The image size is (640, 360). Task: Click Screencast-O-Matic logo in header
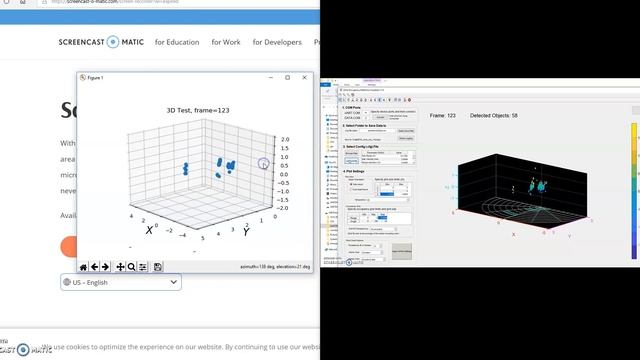tap(101, 42)
